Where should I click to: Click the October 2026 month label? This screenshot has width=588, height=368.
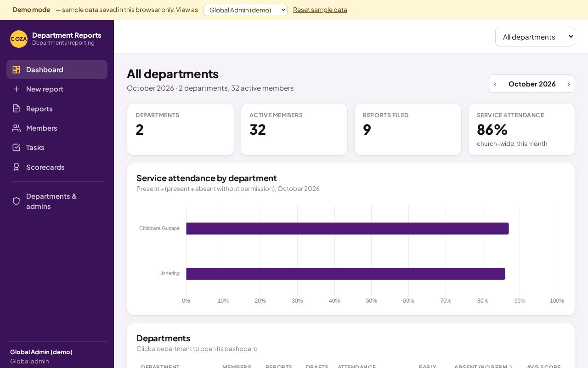click(532, 84)
